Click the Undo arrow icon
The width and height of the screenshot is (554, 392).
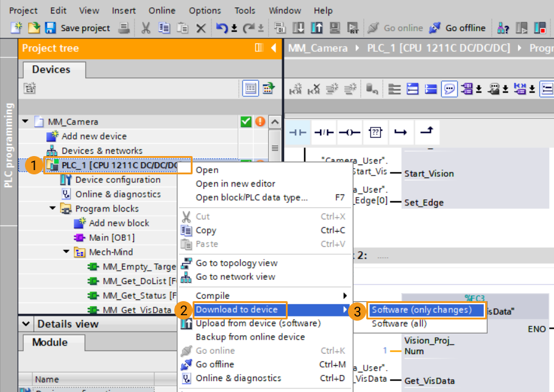point(222,28)
